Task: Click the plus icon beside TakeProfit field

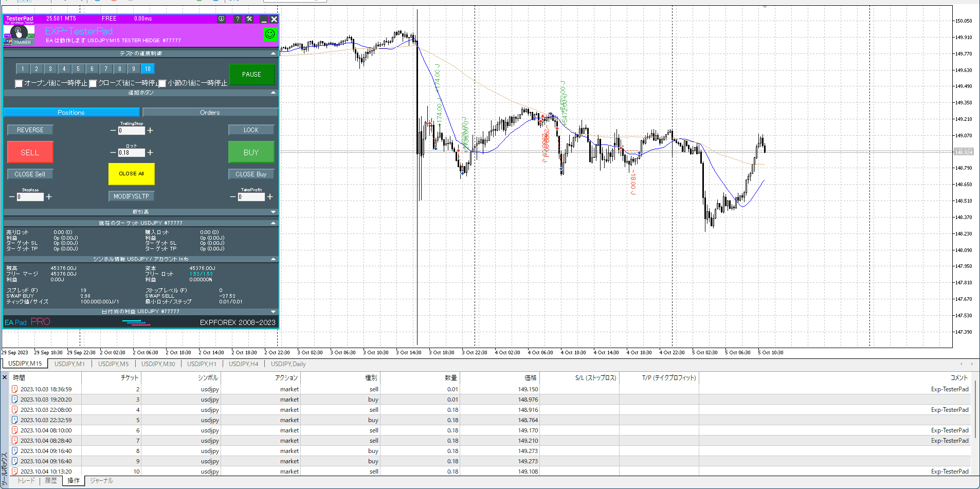Action: (x=270, y=197)
